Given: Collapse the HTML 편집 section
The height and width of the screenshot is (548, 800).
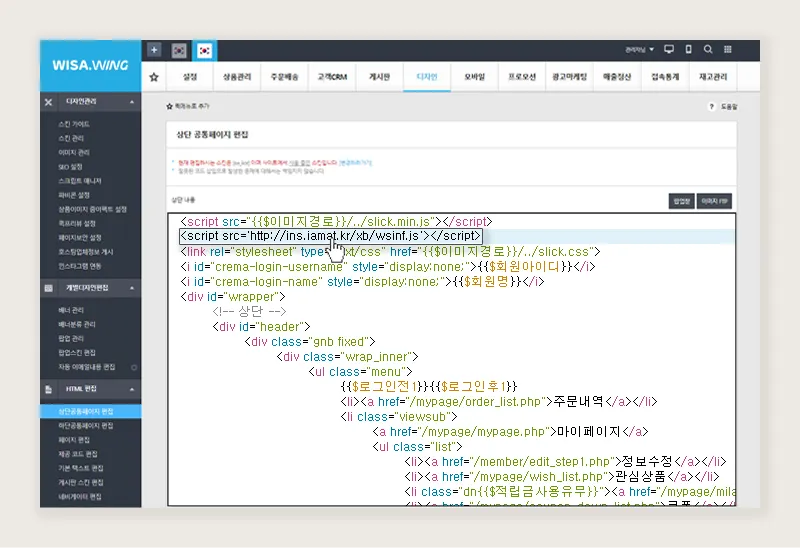Looking at the screenshot, I should [132, 389].
